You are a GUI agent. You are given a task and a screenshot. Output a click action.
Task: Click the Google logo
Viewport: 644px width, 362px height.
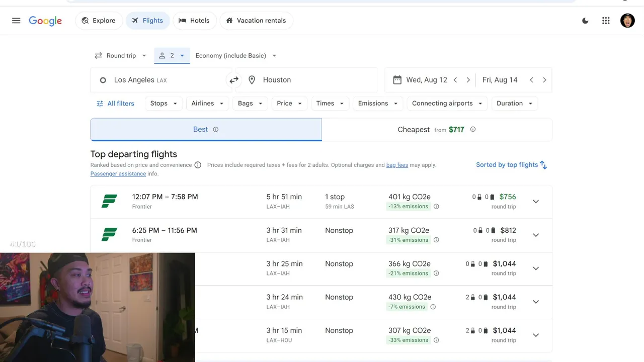coord(45,21)
